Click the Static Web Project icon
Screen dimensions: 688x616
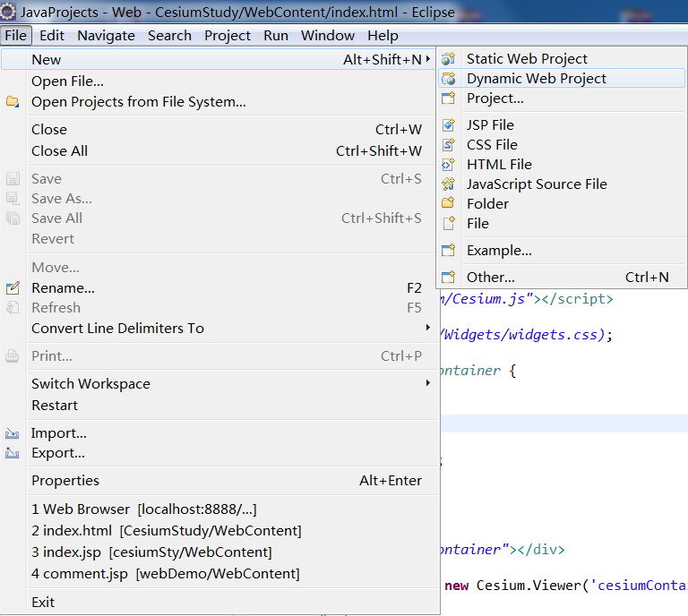click(x=448, y=58)
